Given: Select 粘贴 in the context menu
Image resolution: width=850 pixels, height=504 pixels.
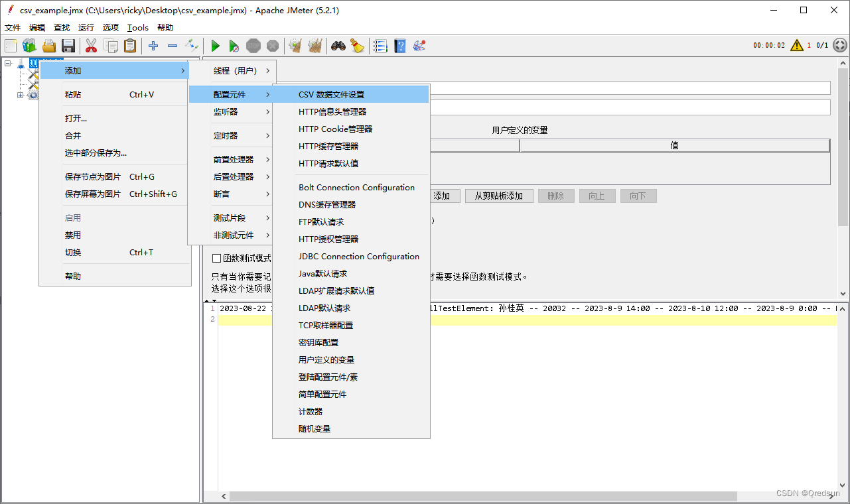Looking at the screenshot, I should click(115, 95).
